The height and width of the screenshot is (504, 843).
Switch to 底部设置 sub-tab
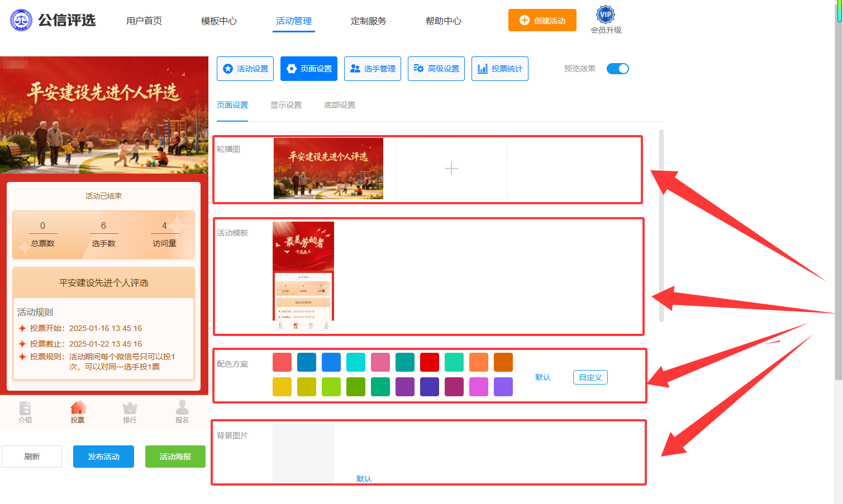tap(340, 105)
